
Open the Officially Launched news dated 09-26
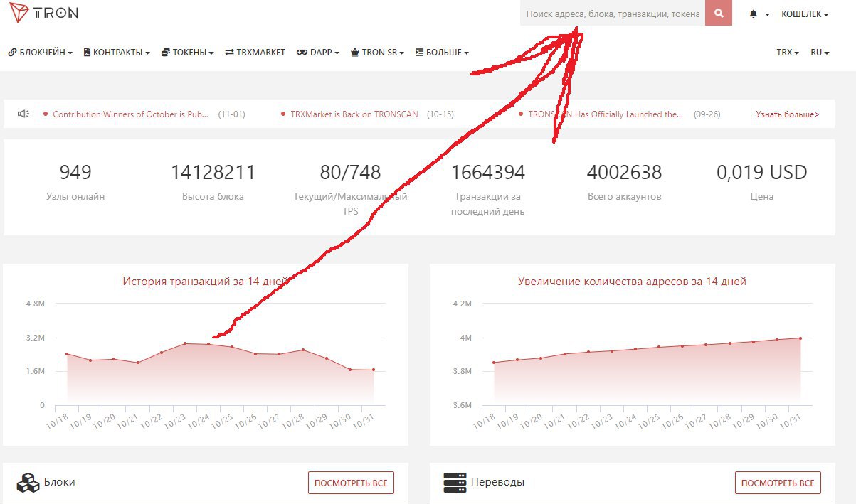tap(605, 114)
